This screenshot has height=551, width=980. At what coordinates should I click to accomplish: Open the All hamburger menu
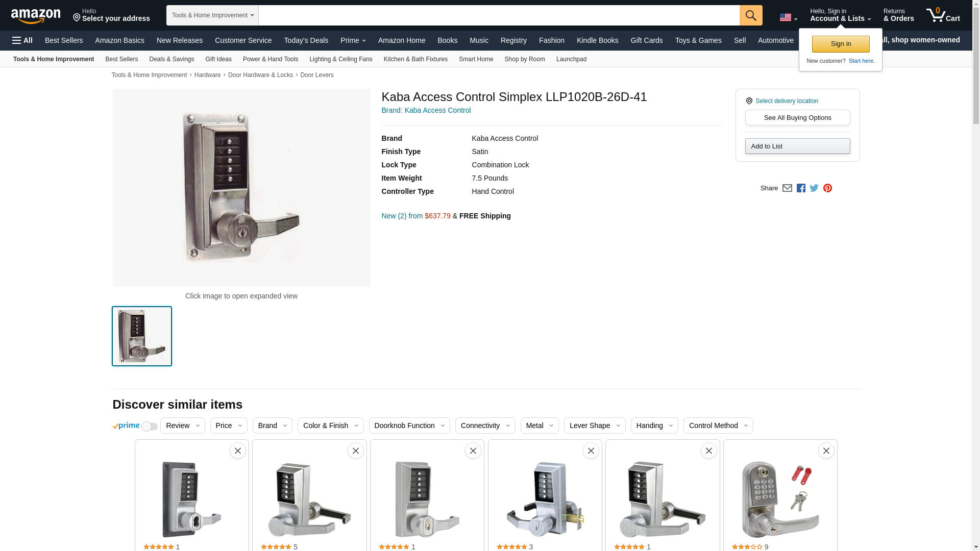click(22, 40)
